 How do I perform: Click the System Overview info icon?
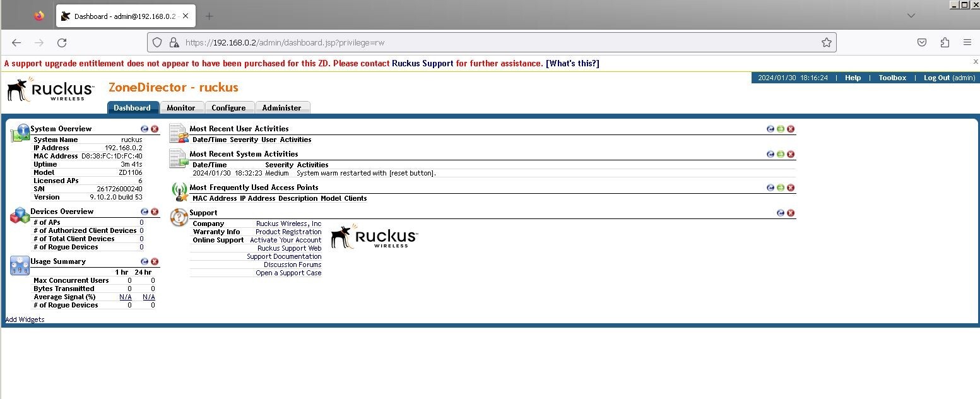[x=20, y=133]
